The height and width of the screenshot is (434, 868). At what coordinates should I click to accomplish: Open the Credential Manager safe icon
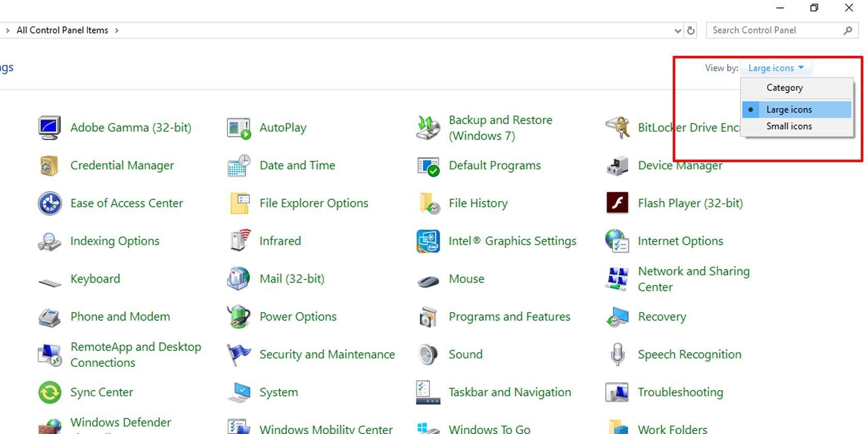coord(49,165)
